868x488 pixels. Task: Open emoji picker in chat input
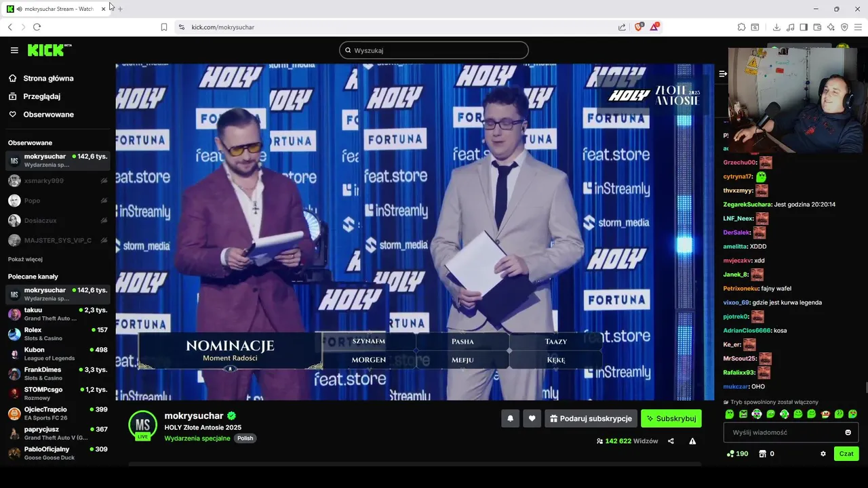[x=848, y=432]
